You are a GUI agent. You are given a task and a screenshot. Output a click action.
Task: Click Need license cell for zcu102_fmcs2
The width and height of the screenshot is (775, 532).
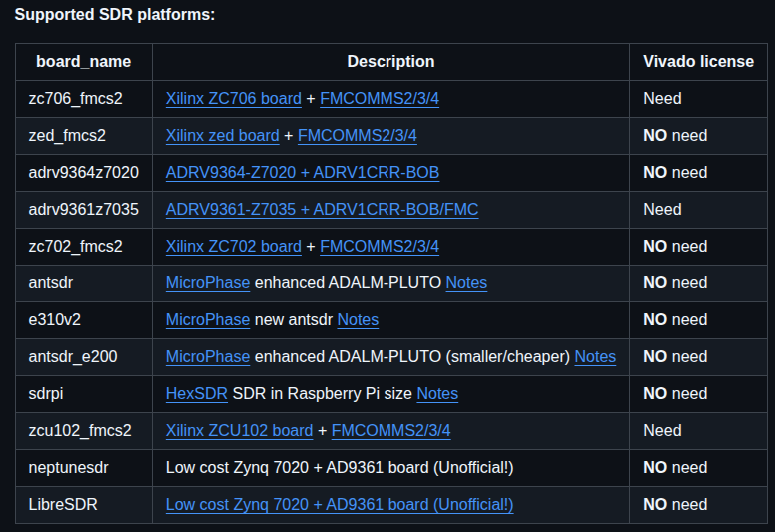click(x=698, y=431)
